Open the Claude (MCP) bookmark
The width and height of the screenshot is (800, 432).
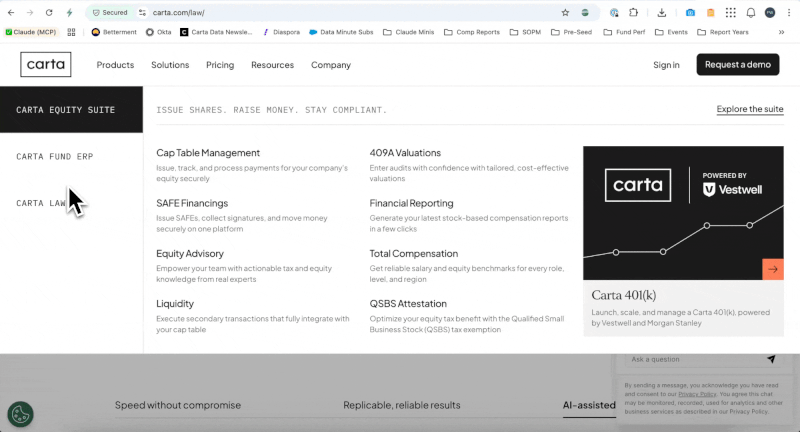pyautogui.click(x=31, y=32)
